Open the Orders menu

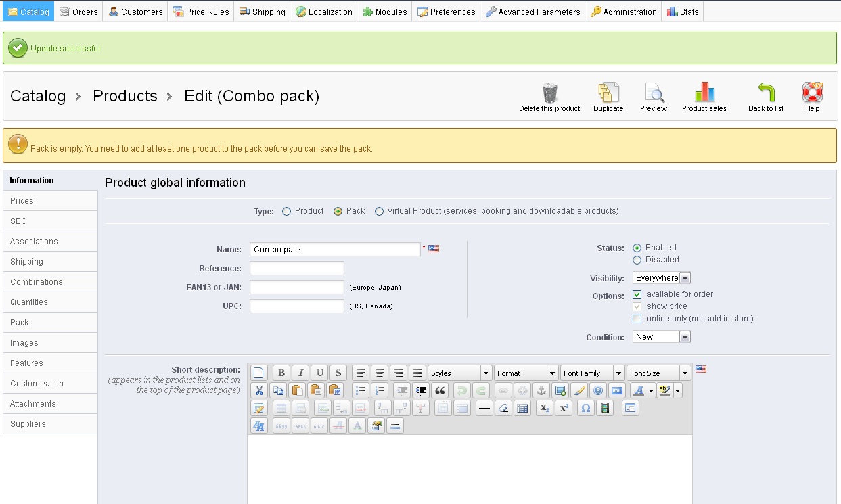pyautogui.click(x=78, y=12)
